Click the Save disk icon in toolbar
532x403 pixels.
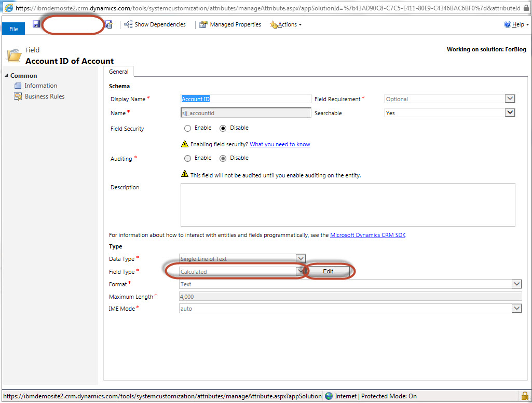(36, 24)
